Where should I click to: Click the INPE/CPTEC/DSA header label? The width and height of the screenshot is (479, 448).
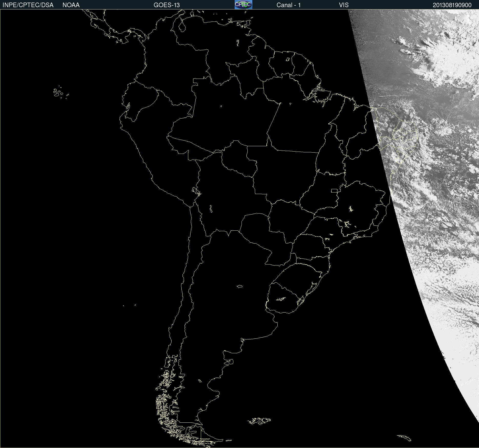pos(28,5)
